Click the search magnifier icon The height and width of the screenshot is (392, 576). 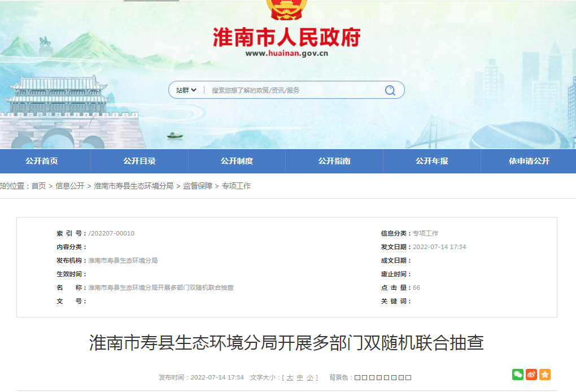390,90
